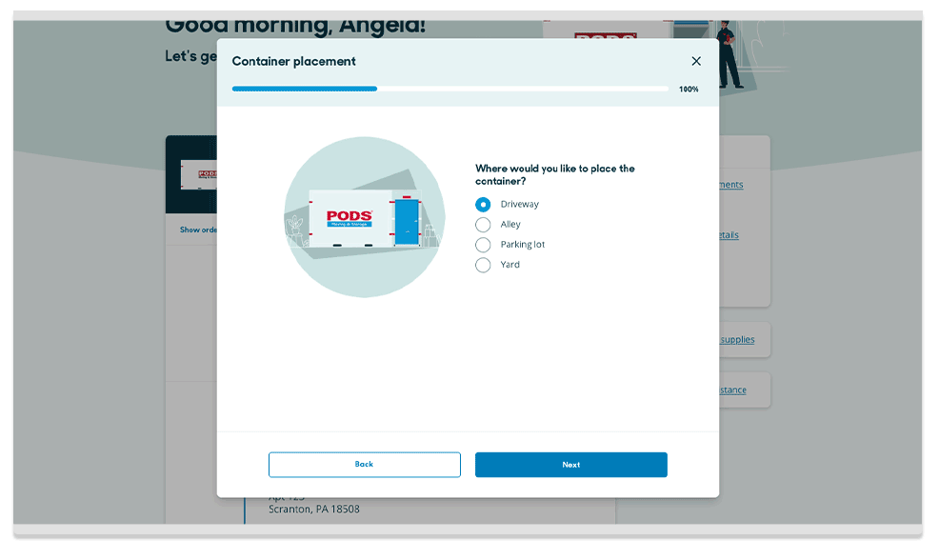Click the blue progress bar in the dialog
Screen dimensions: 939x560
click(305, 89)
